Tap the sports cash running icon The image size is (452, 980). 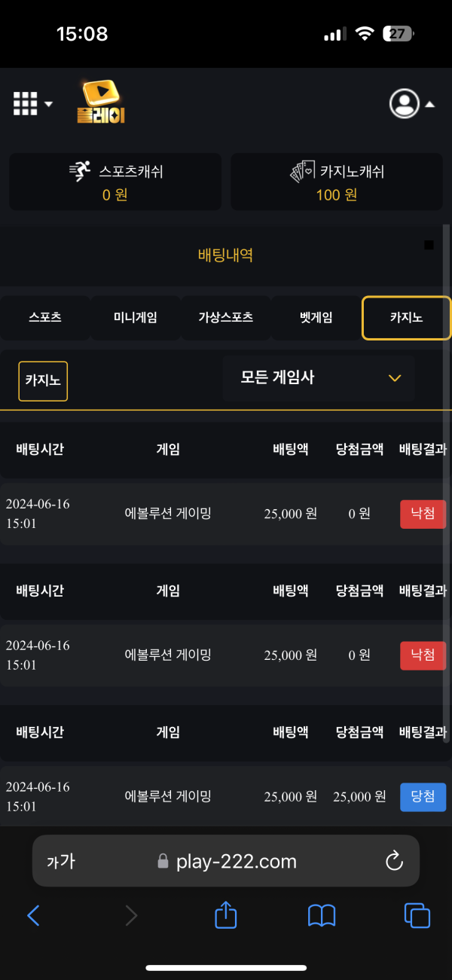point(80,172)
